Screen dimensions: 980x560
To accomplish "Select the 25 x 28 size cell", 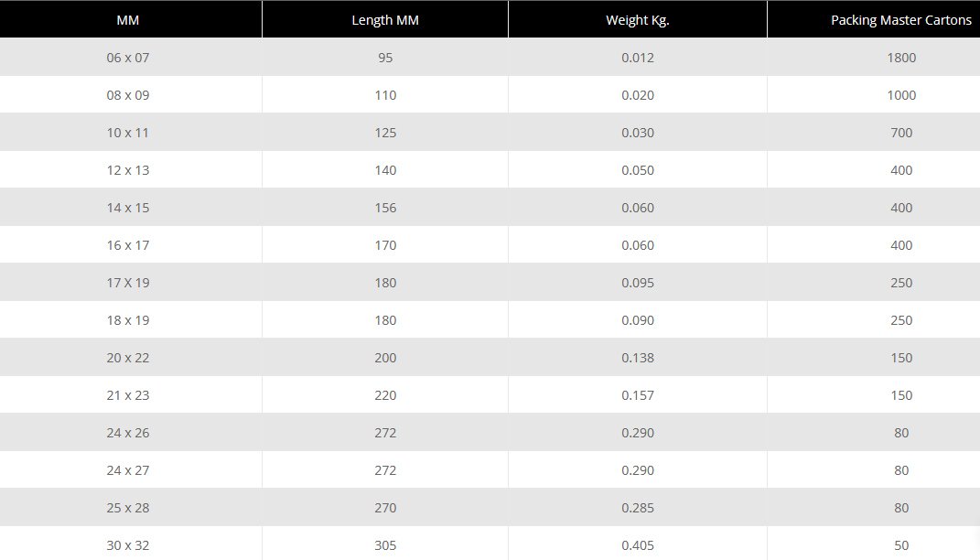I will pyautogui.click(x=127, y=508).
